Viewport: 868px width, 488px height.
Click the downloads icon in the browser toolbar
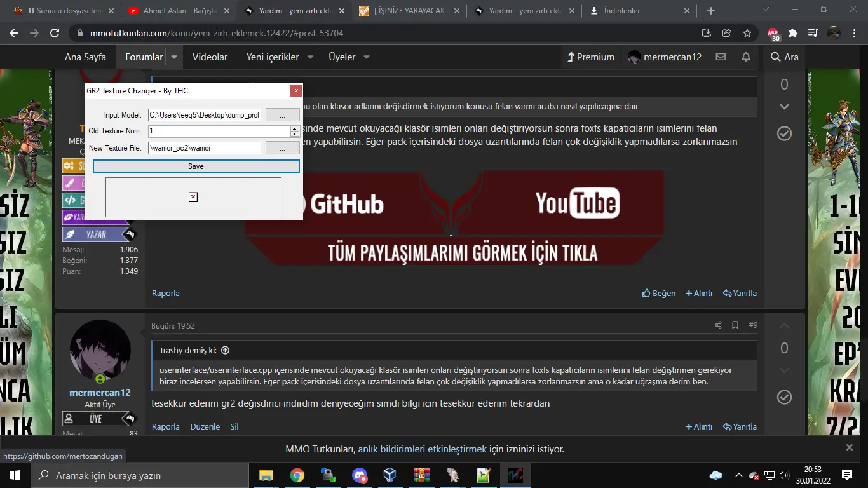[706, 32]
